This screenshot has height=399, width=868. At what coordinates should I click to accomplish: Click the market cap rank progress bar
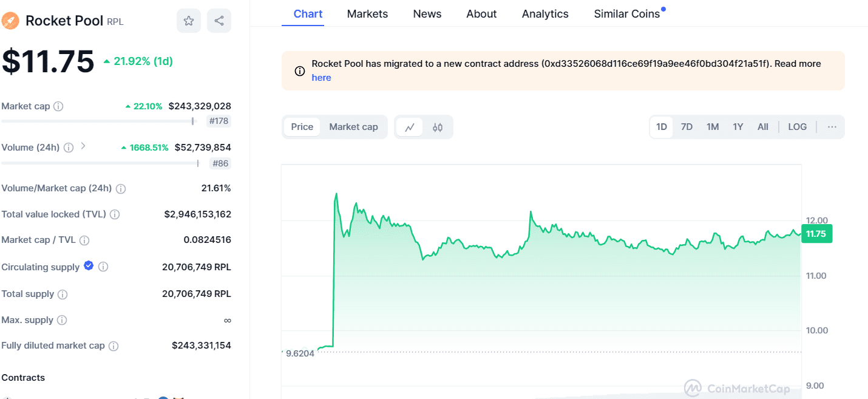click(x=97, y=121)
